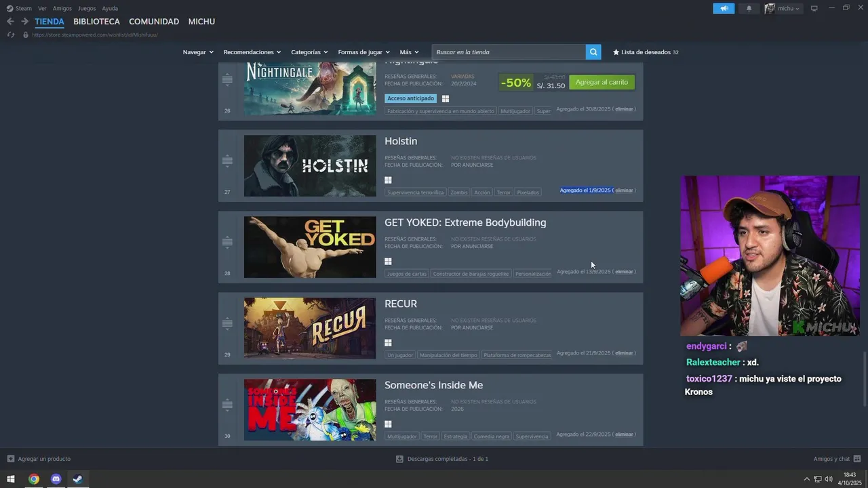Viewport: 868px width, 488px height.
Task: Expand the Más dropdown
Action: coord(409,52)
